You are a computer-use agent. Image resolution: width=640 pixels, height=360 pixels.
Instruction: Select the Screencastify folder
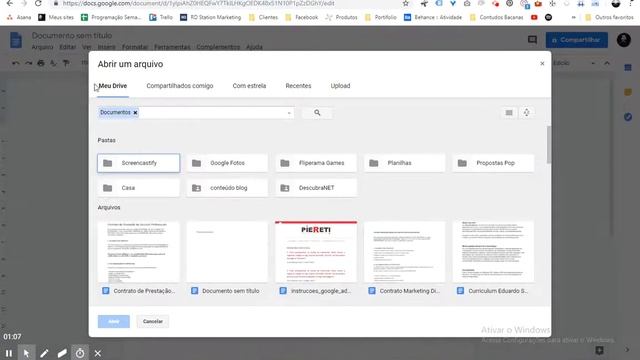click(138, 163)
